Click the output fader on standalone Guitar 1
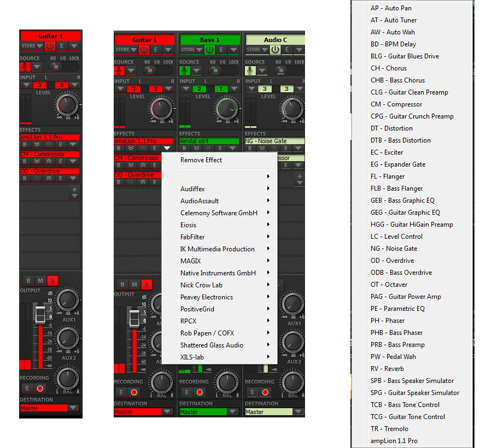 point(40,315)
